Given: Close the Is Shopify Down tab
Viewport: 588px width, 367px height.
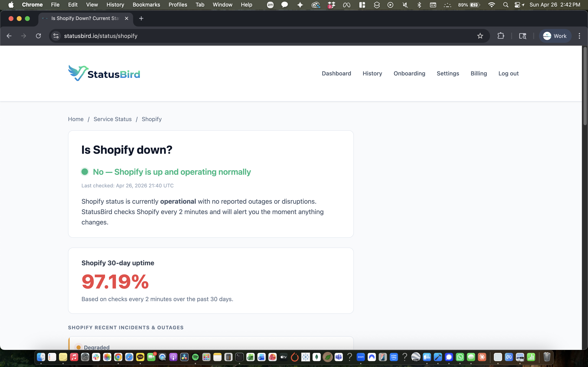Looking at the screenshot, I should click(126, 18).
